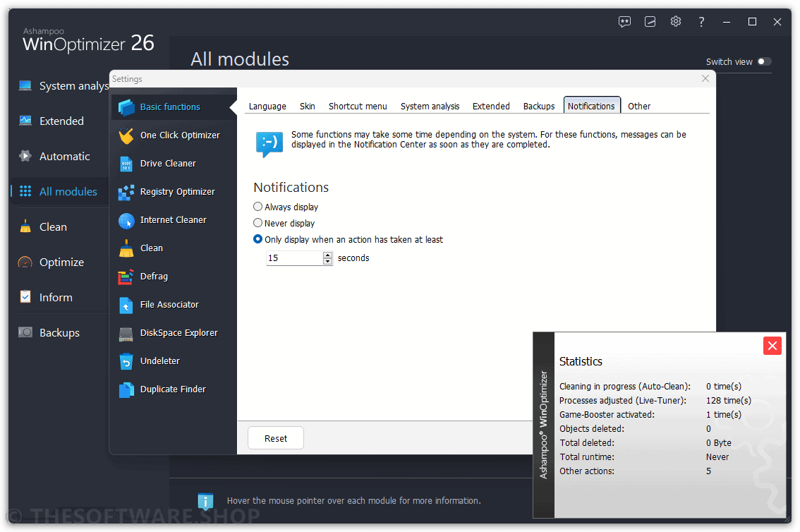Click the Automatic gear icon in sidebar
This screenshot has width=800, height=532.
[25, 156]
